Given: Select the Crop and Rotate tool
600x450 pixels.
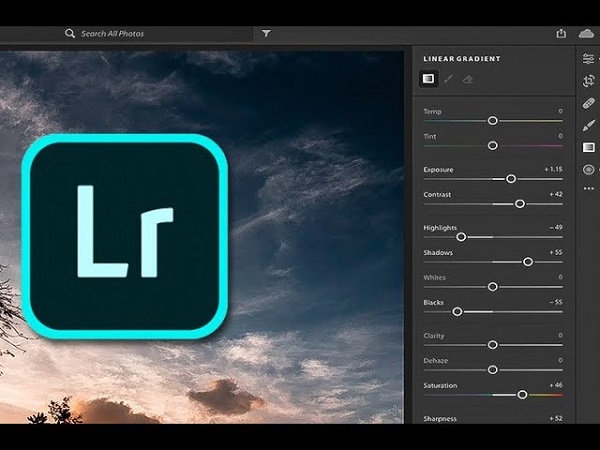Looking at the screenshot, I should click(x=589, y=81).
